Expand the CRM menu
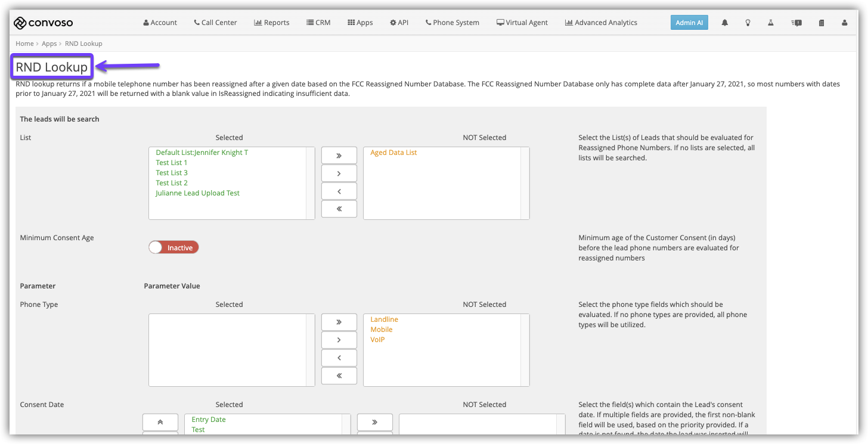The height and width of the screenshot is (444, 868). coord(318,23)
